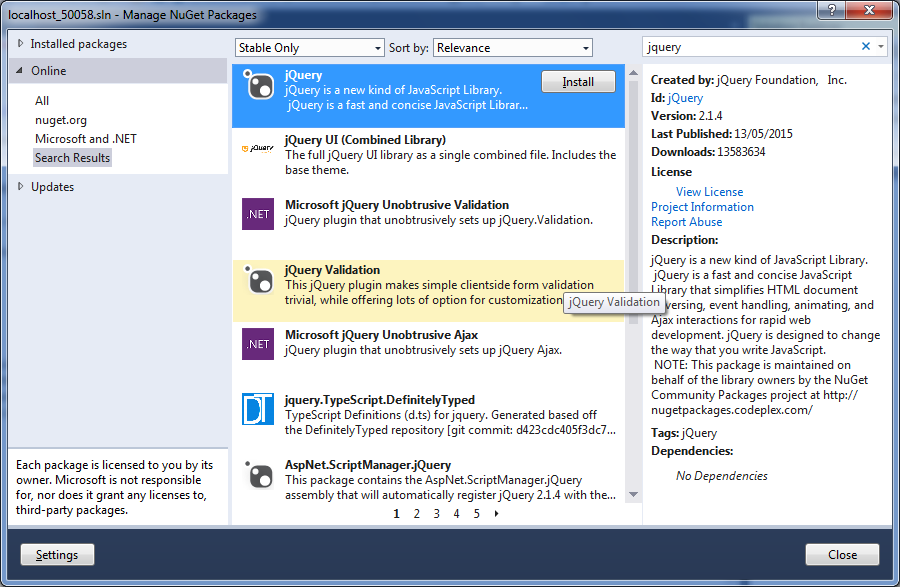Go to results page 3
900x587 pixels.
pos(436,514)
